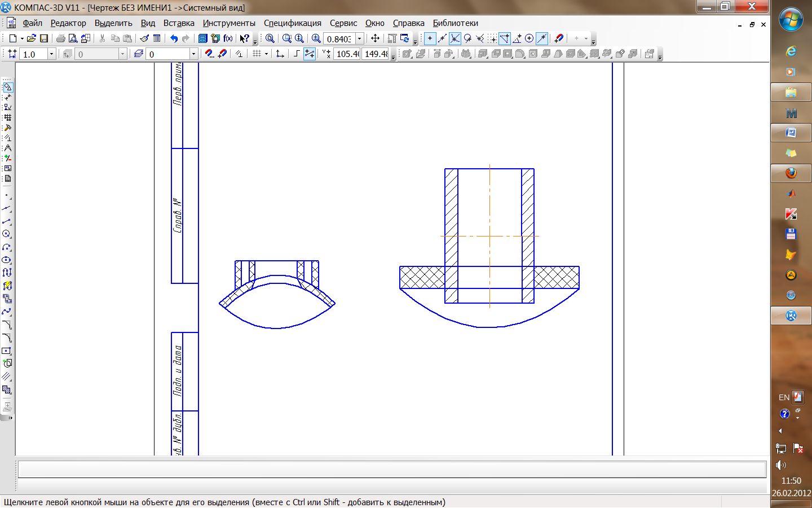Click the Print icon
This screenshot has width=812, height=508.
pos(60,38)
